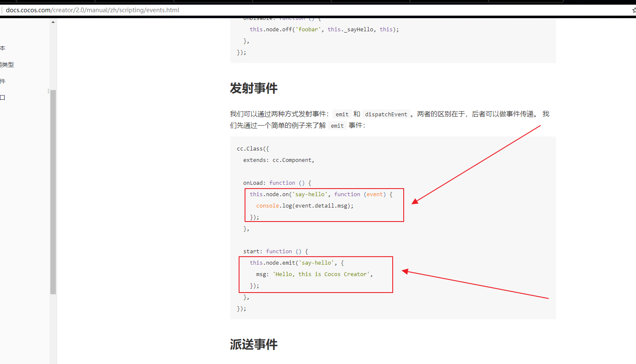Click the docs.cocos.com URL in the address bar
Screen dimensions: 636x364
click(93, 10)
